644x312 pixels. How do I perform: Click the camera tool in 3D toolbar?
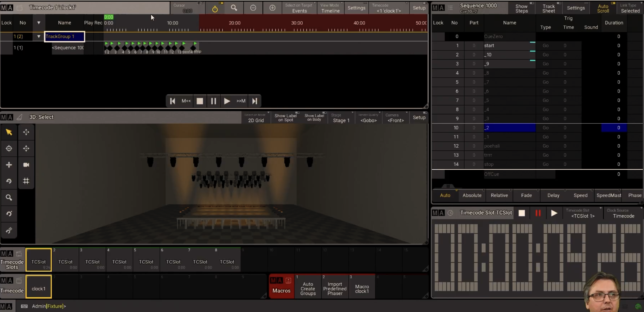click(x=26, y=165)
